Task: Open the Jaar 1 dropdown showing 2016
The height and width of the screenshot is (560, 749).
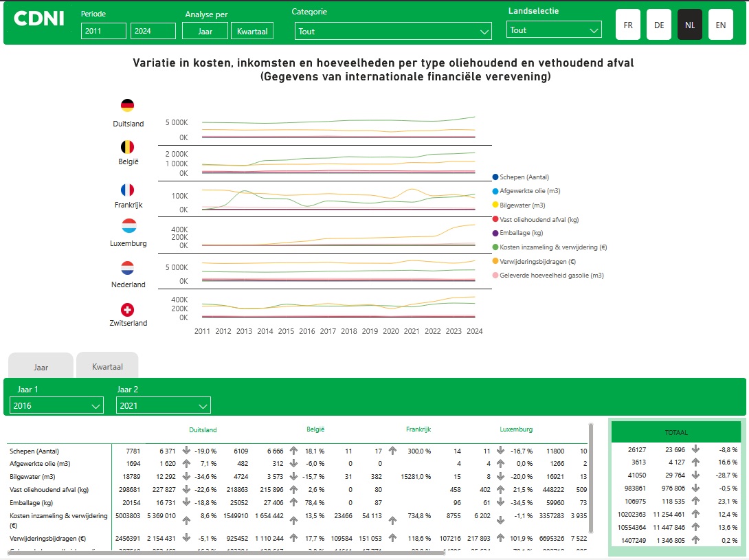Action: [x=56, y=406]
